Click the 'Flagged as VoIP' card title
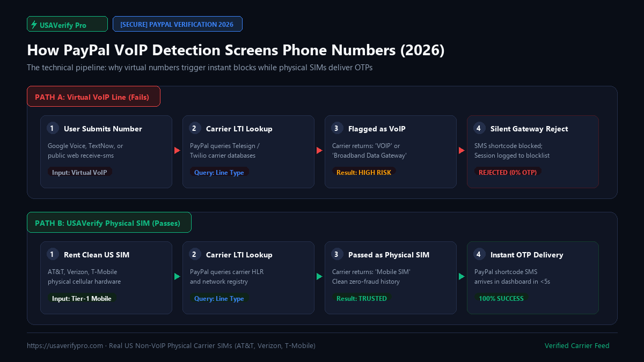Screen dimensions: 644x362 tap(377, 129)
